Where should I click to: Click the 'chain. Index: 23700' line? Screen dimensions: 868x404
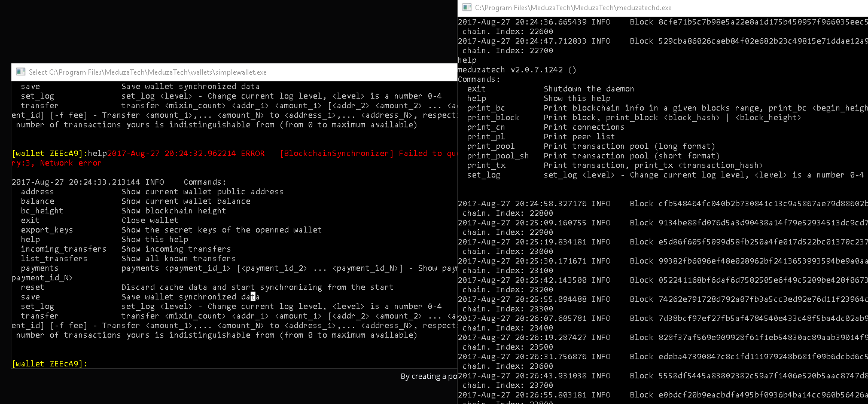(508, 385)
